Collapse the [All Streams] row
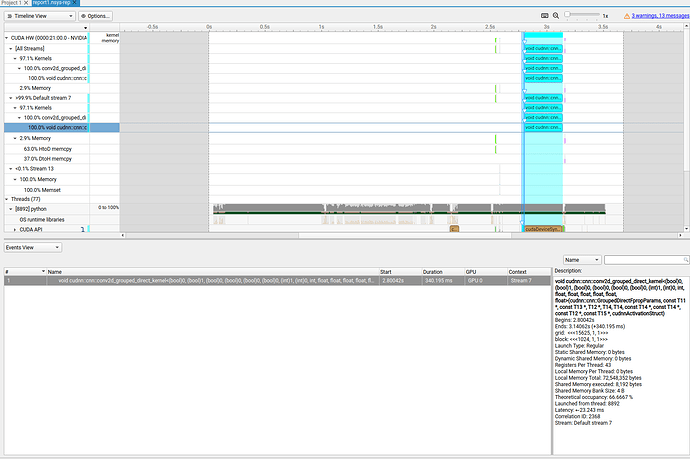 tap(10, 48)
